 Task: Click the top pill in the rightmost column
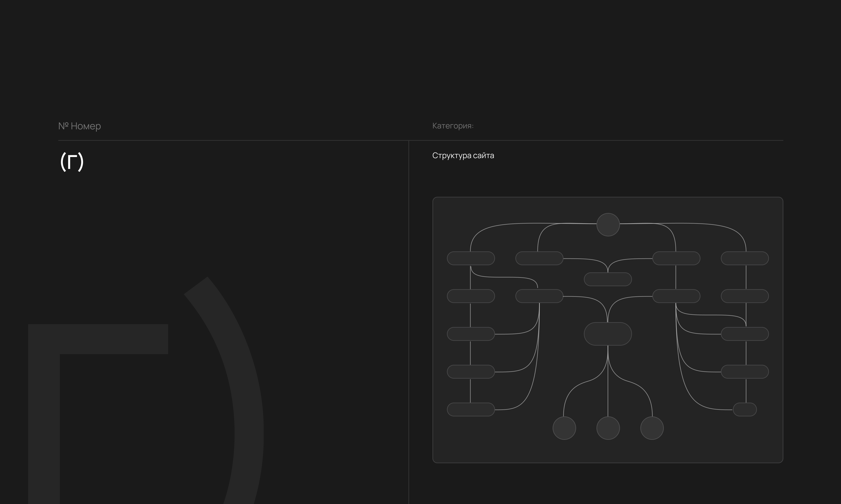[744, 258]
